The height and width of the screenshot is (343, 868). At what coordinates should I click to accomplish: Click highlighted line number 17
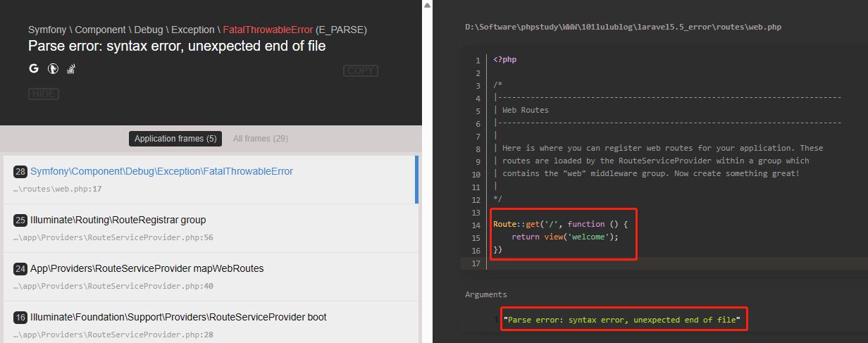pos(478,263)
